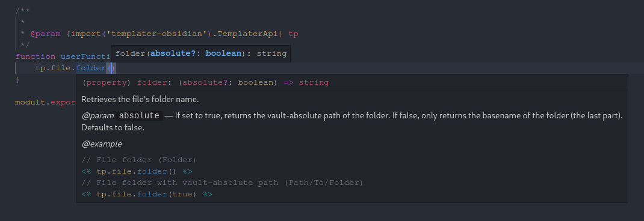Image resolution: width=644 pixels, height=221 pixels.
Task: Click the '@example' heading in hover docs
Action: 102,144
